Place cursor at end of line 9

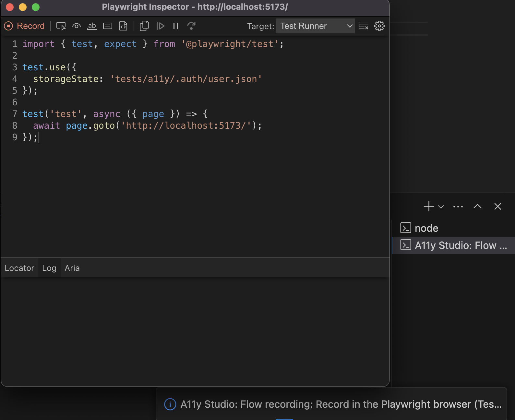tap(39, 137)
